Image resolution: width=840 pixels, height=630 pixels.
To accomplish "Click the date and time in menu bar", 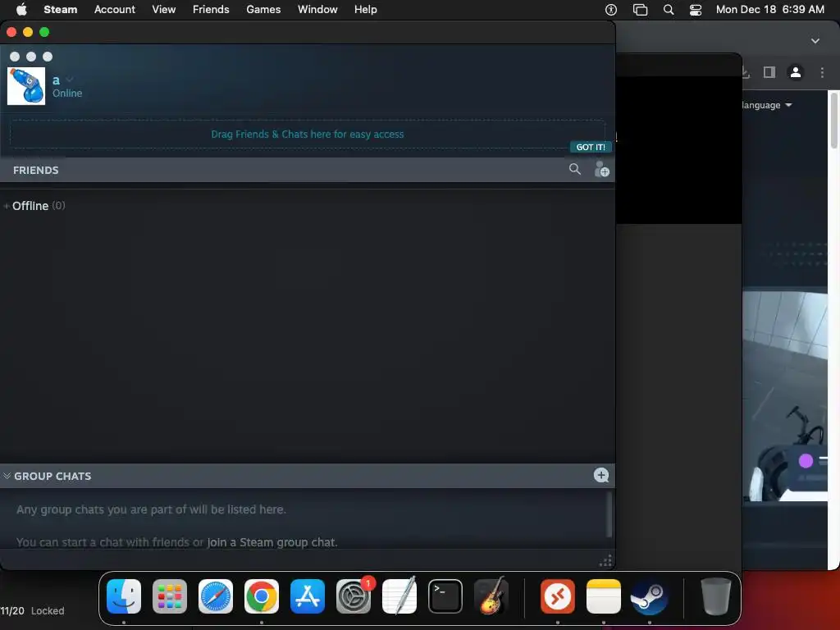I will (769, 10).
